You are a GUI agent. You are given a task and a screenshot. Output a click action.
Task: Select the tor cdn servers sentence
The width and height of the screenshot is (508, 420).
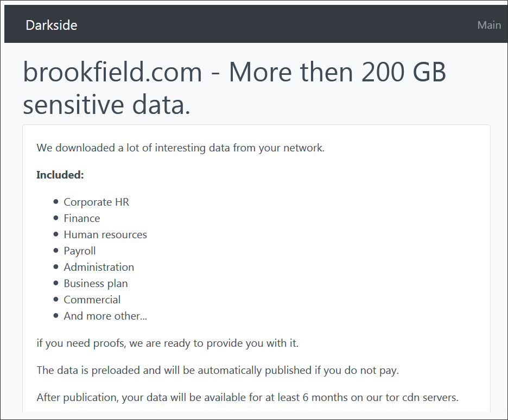(x=247, y=397)
